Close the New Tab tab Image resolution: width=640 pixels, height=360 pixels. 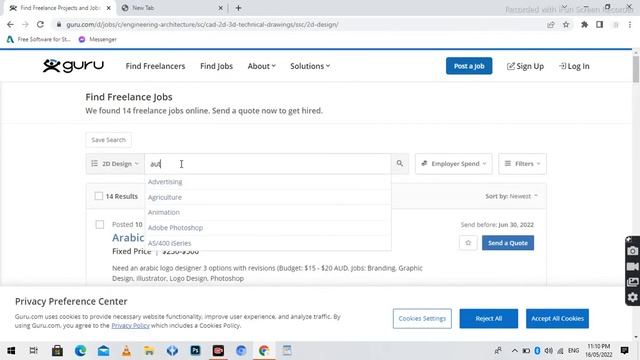point(220,8)
